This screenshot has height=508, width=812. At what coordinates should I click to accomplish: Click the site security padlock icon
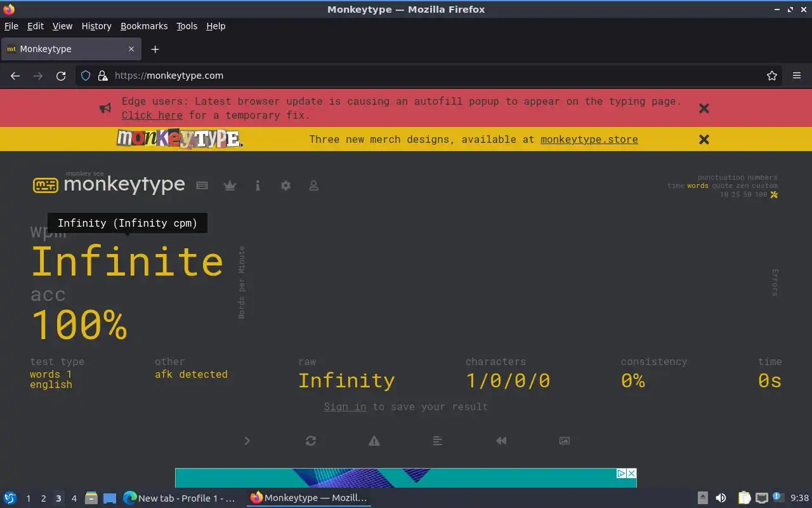(x=103, y=76)
